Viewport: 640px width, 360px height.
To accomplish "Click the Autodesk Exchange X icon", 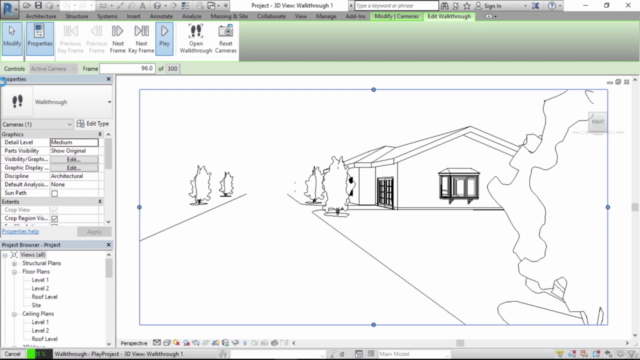I will [536, 6].
